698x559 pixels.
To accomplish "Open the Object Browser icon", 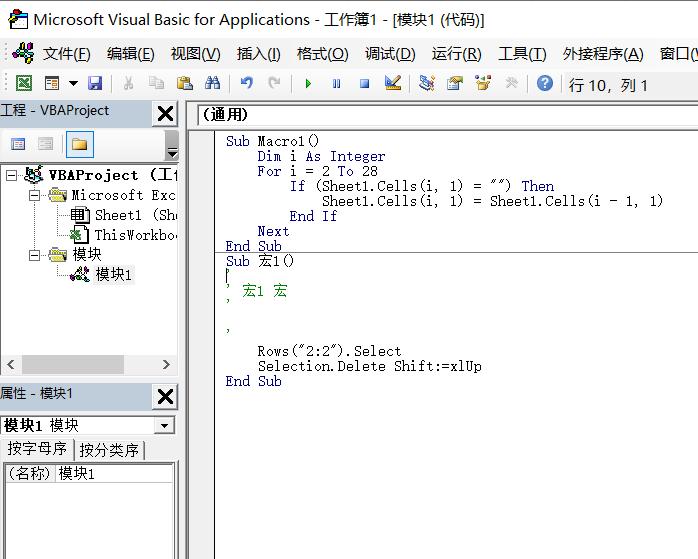I will [x=483, y=83].
